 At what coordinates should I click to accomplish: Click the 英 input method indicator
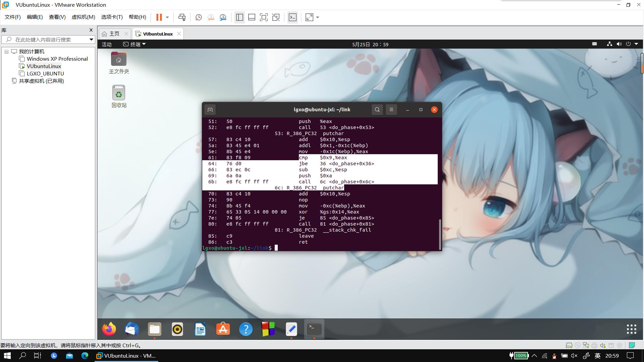click(x=597, y=356)
